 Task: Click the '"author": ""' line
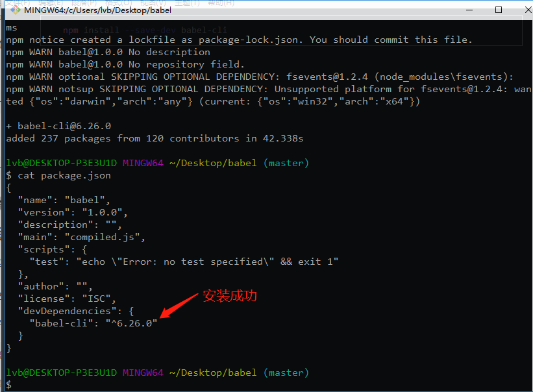[55, 286]
